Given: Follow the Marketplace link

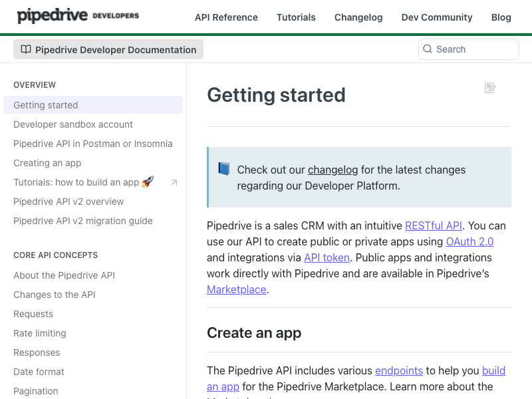Looking at the screenshot, I should click(x=237, y=289).
